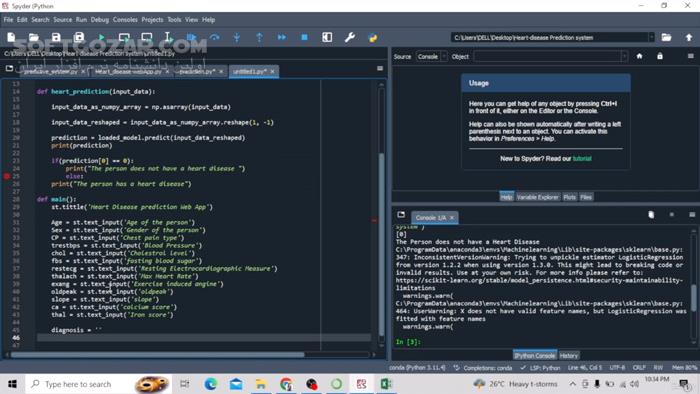Open the View menu
Screen dimensions: 700x394
click(x=192, y=20)
